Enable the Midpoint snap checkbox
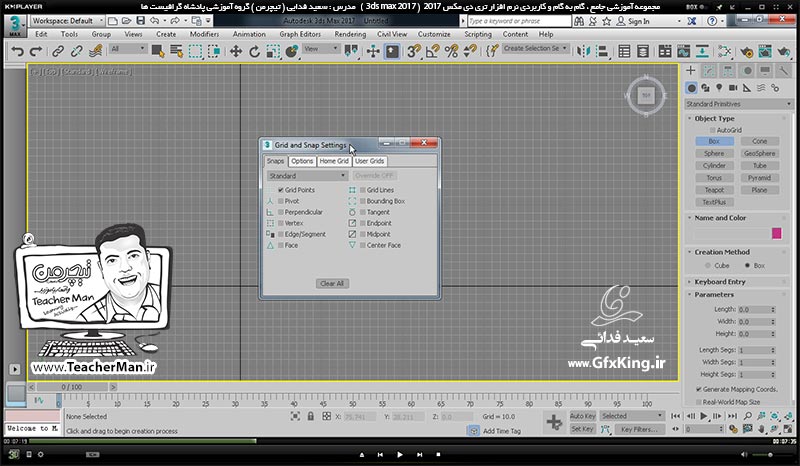800x466 pixels. coord(363,234)
